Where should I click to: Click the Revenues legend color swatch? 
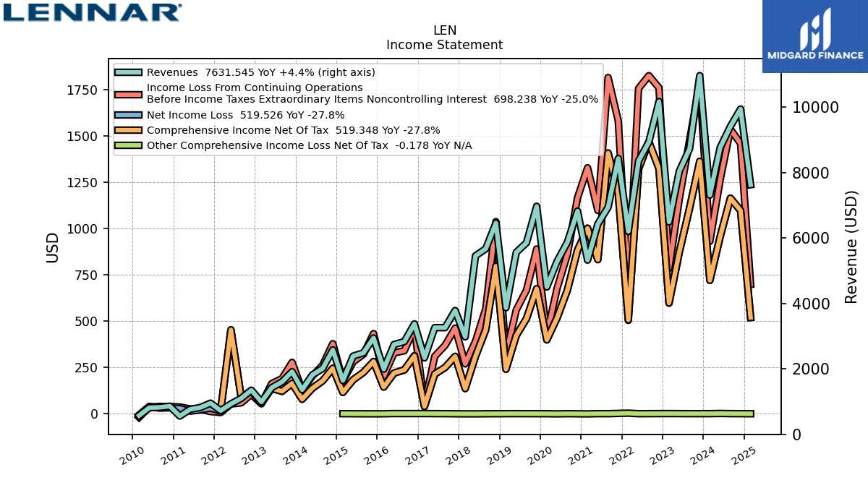tap(129, 72)
